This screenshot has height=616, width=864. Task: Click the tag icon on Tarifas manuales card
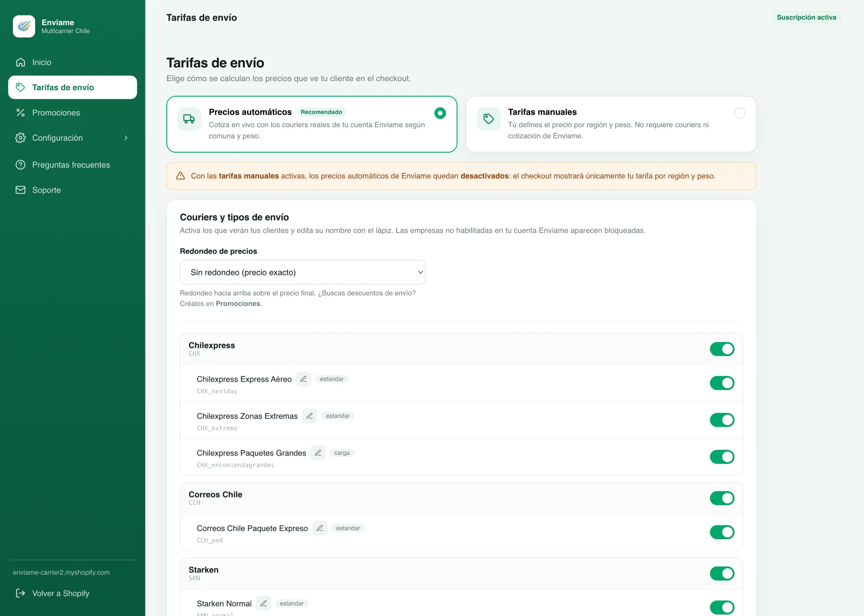click(x=489, y=119)
